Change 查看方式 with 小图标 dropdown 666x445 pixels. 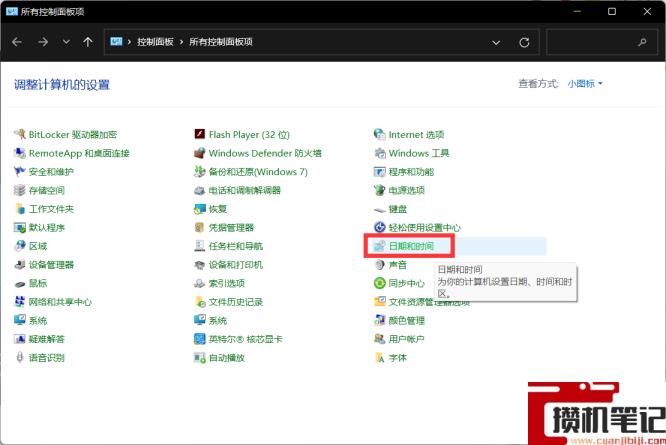click(x=585, y=84)
